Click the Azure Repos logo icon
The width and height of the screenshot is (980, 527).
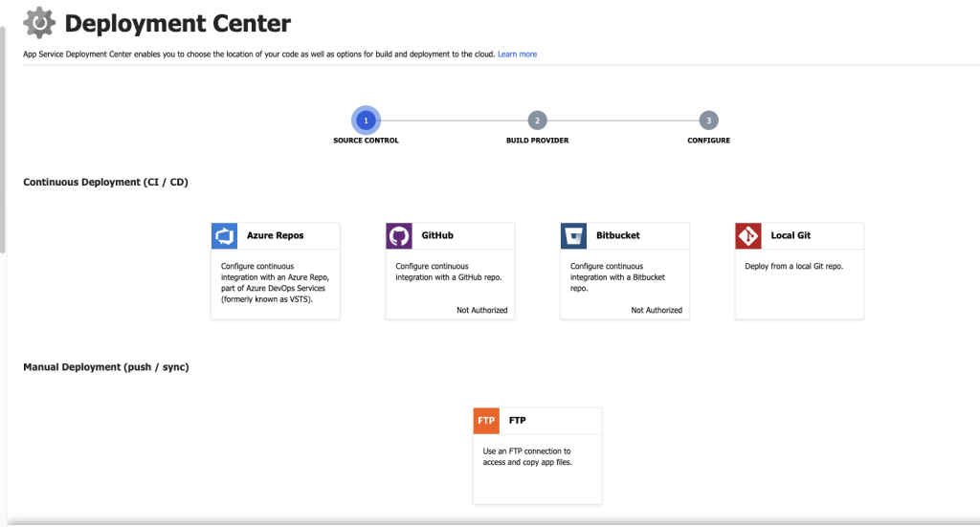224,236
